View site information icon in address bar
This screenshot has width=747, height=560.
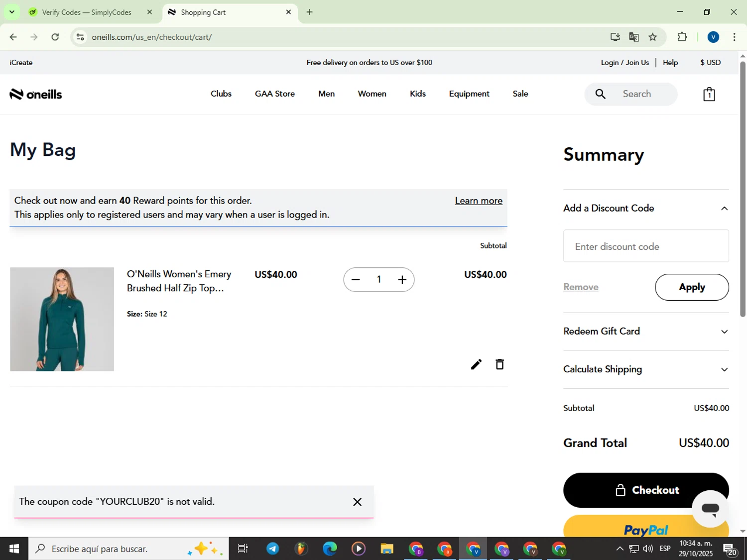80,37
